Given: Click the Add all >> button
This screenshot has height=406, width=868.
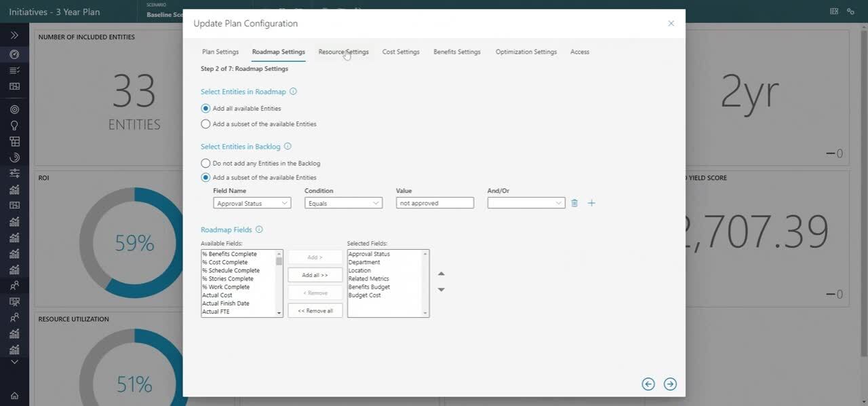Looking at the screenshot, I should coord(315,275).
